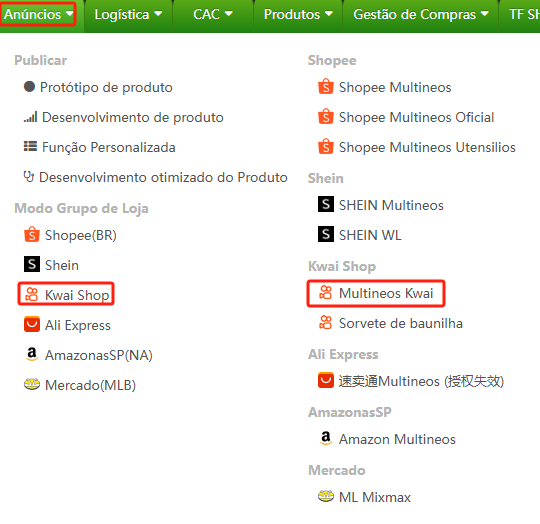The image size is (540, 524).
Task: Open Shopee Multineos Utensilios store
Action: pos(427,147)
